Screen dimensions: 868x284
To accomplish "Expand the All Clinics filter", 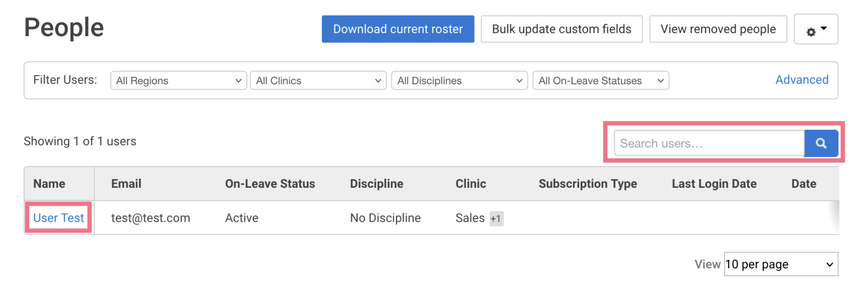I will pyautogui.click(x=318, y=81).
